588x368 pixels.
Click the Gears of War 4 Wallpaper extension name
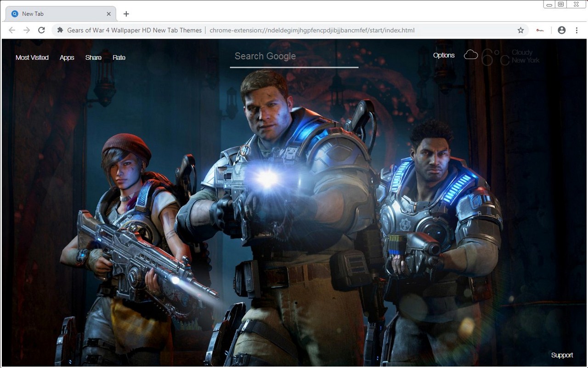(134, 30)
